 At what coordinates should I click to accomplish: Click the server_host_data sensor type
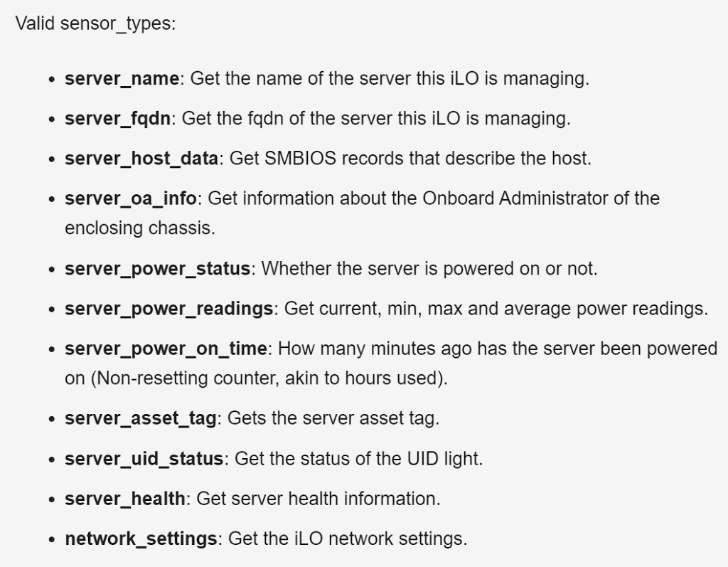(141, 158)
